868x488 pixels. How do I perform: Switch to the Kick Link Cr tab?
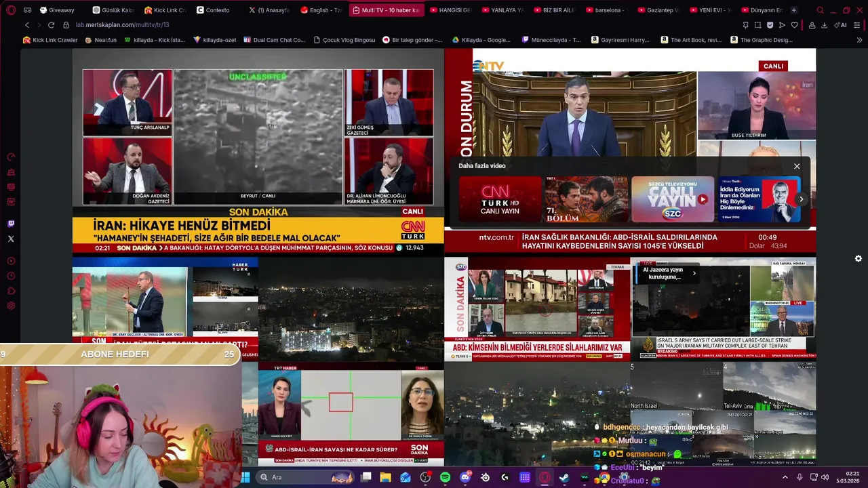(x=165, y=10)
